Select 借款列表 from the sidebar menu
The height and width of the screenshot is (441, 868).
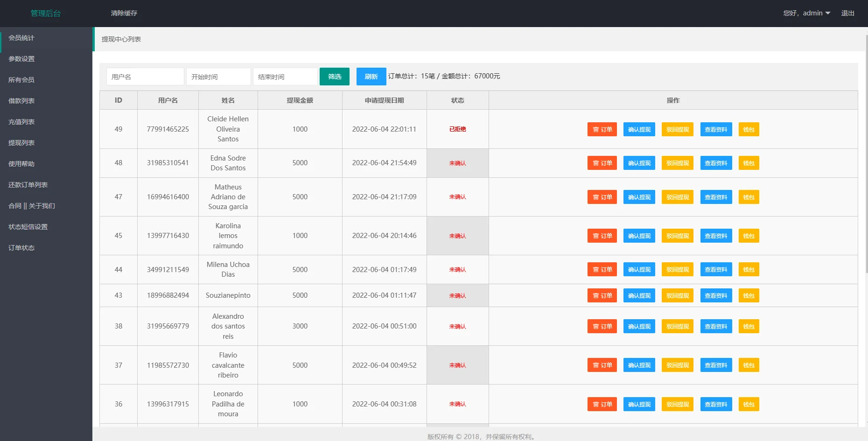coord(21,101)
